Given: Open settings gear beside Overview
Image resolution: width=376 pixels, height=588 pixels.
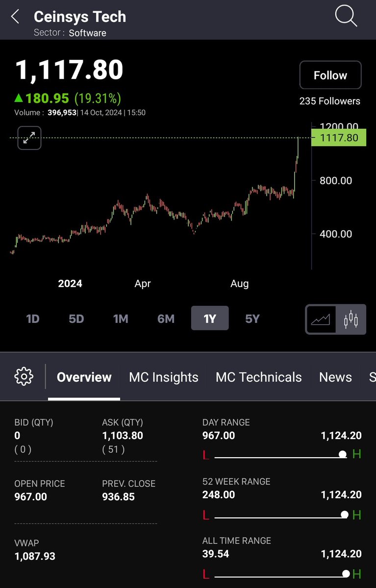Looking at the screenshot, I should (24, 377).
